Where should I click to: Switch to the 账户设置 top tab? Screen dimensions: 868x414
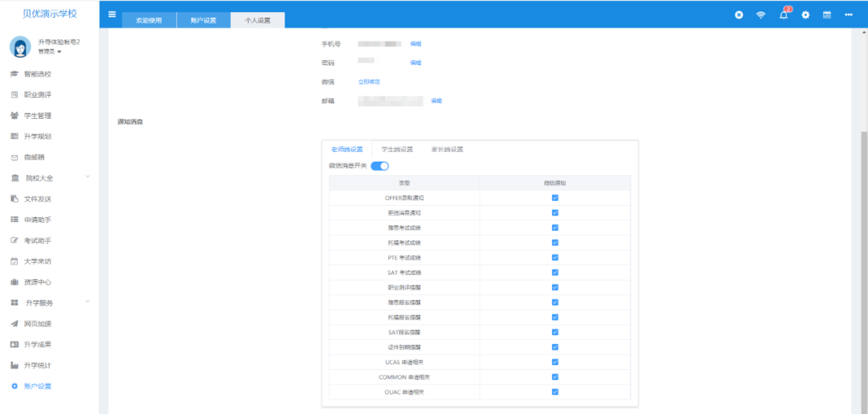pos(203,21)
